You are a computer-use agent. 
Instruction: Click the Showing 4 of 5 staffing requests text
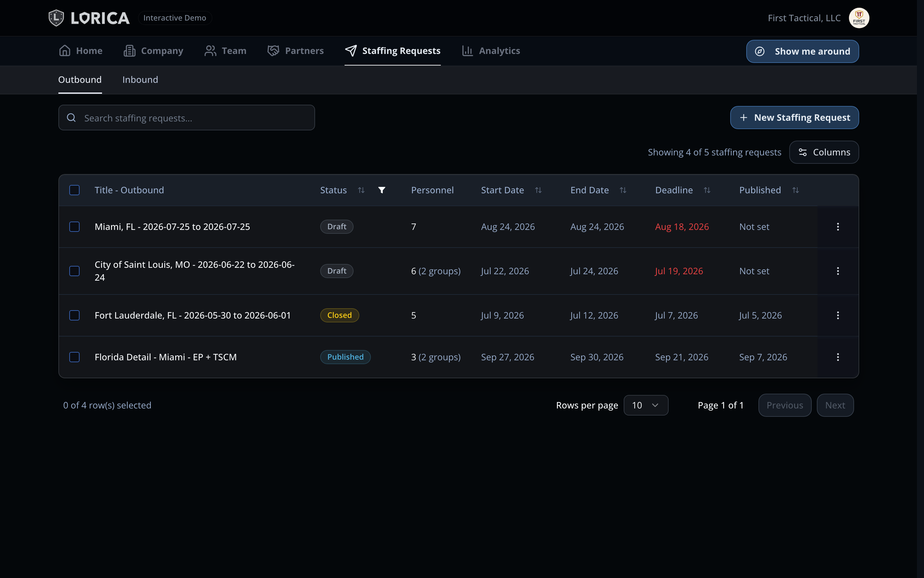[x=714, y=152]
